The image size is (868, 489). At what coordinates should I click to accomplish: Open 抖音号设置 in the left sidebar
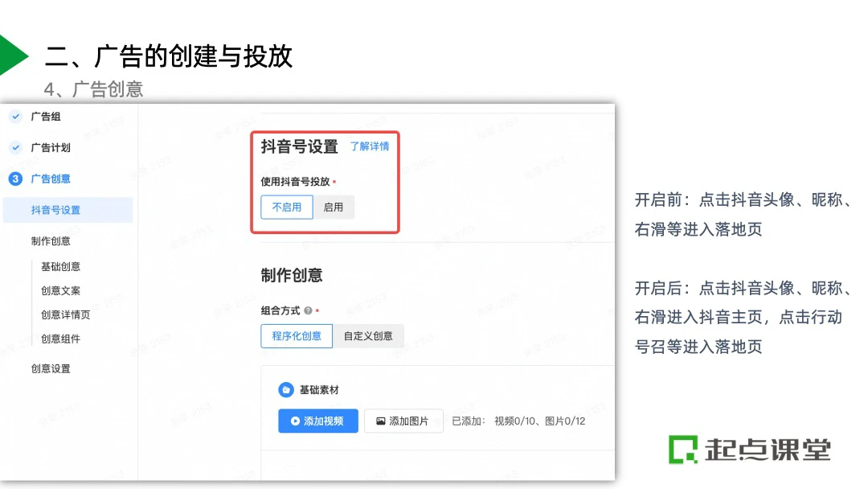point(55,210)
